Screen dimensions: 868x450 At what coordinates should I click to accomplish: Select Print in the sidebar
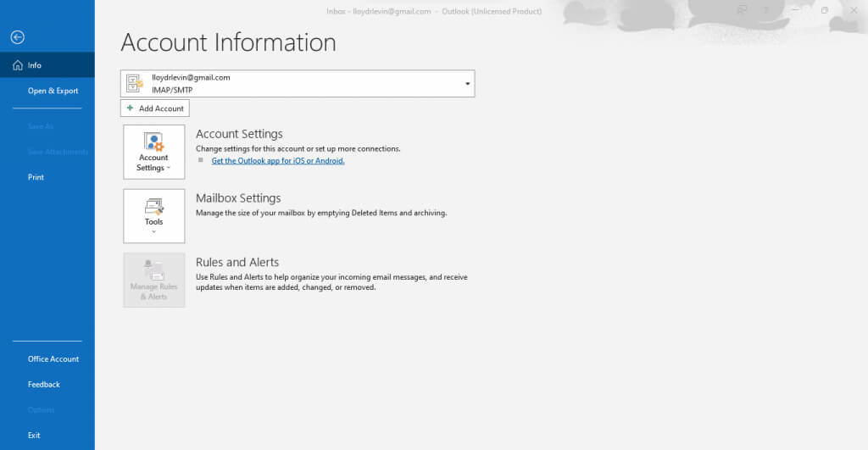coord(36,177)
